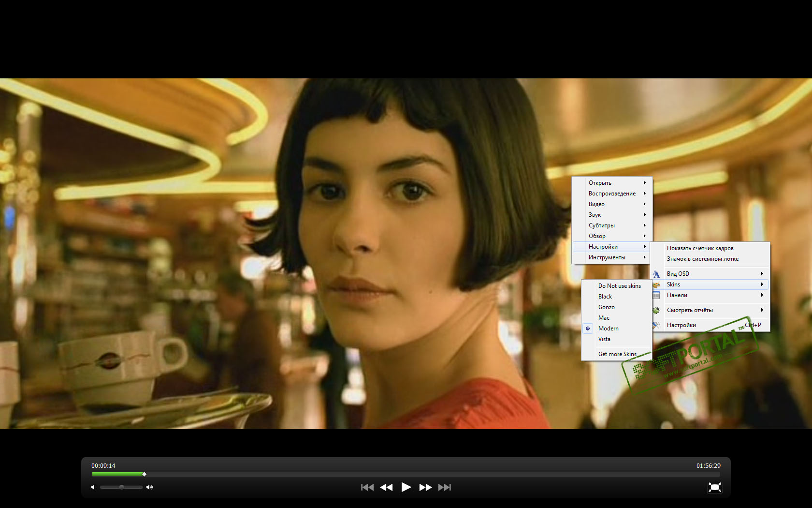
Task: Click the Панели panel icon
Action: coord(656,295)
